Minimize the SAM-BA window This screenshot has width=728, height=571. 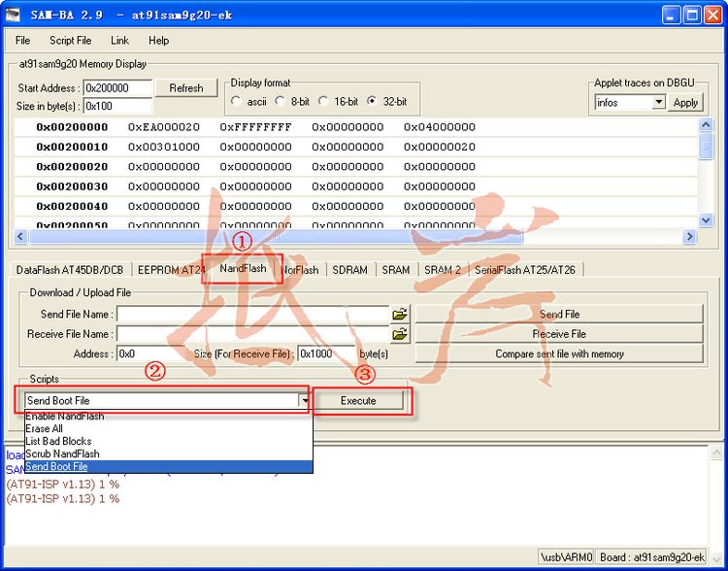click(672, 16)
